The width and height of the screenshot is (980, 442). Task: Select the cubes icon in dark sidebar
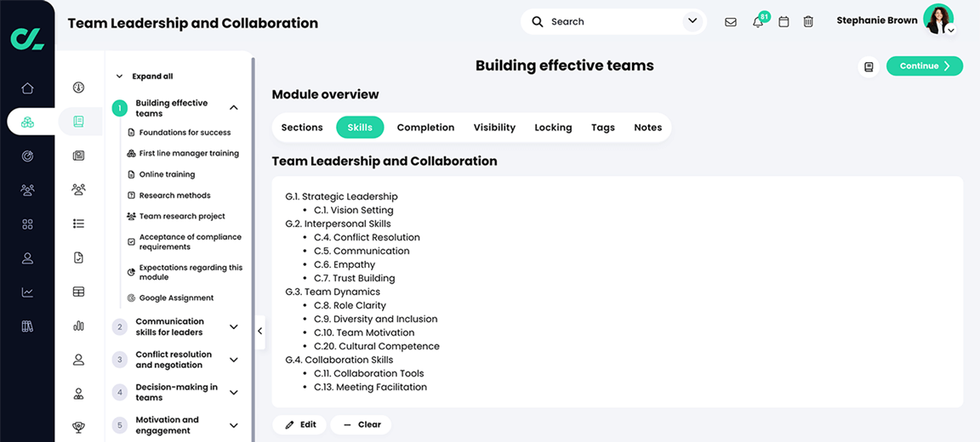(27, 122)
